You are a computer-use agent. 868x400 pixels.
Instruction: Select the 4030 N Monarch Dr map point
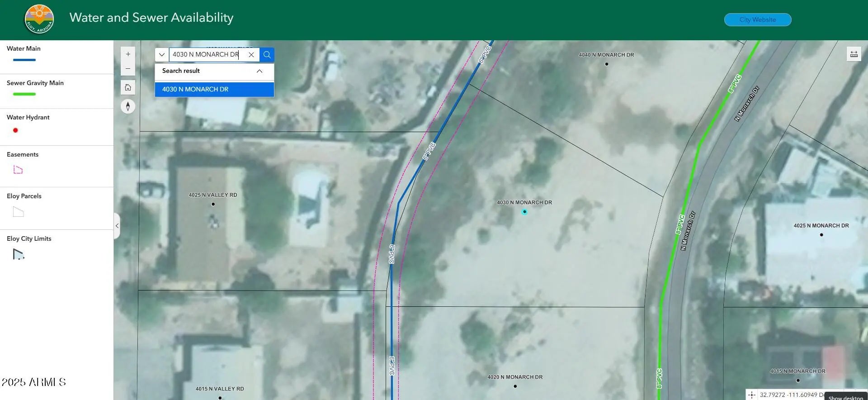[524, 212]
